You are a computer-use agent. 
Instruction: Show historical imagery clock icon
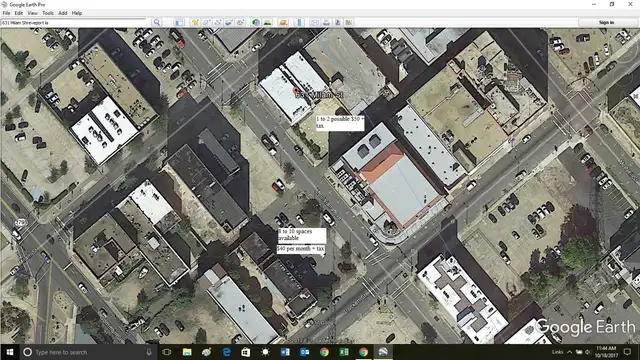[256, 22]
